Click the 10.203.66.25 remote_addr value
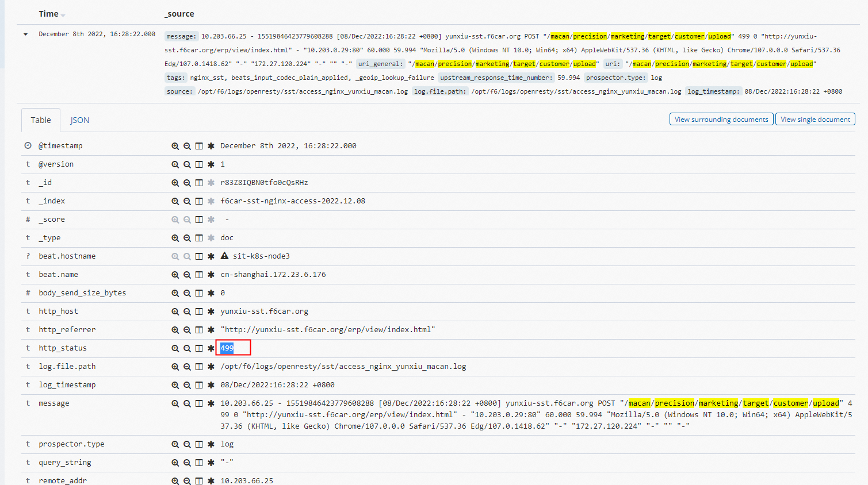 pyautogui.click(x=247, y=481)
